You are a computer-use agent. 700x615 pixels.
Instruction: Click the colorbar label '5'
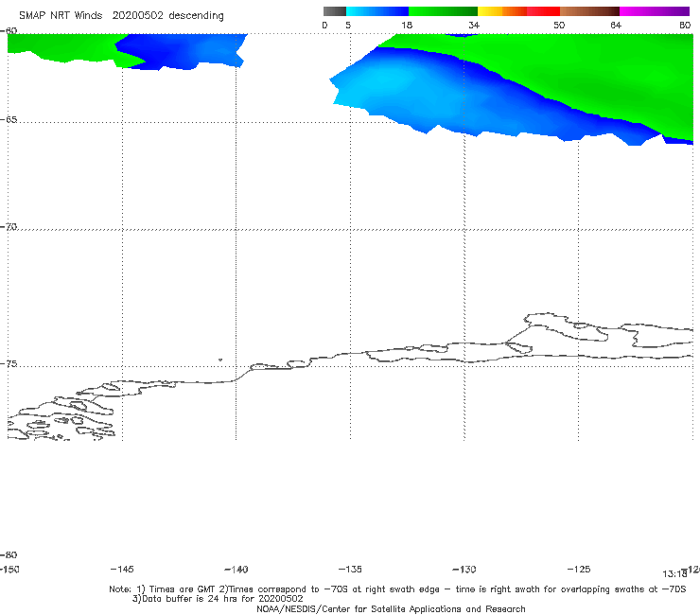[348, 26]
